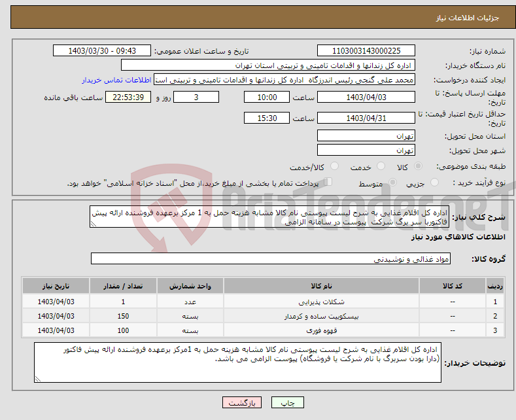
Task: Click the شکلات پذیرایی item cell
Action: [321, 302]
